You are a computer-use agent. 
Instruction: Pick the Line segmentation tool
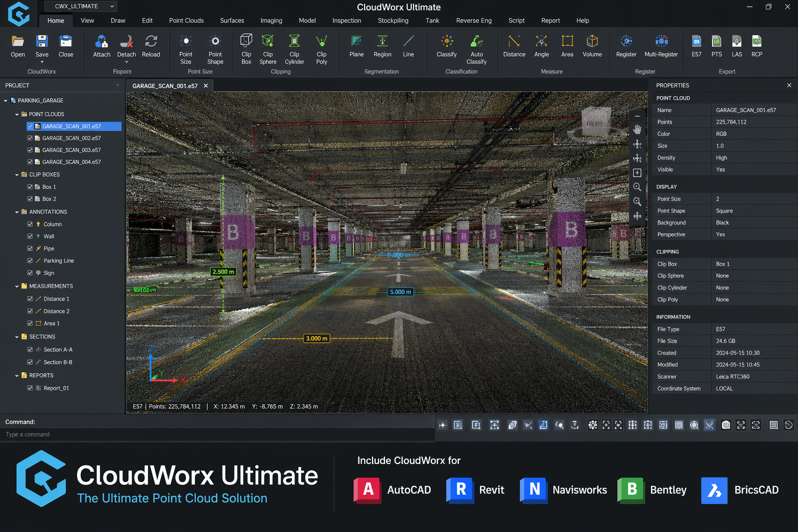pyautogui.click(x=408, y=46)
